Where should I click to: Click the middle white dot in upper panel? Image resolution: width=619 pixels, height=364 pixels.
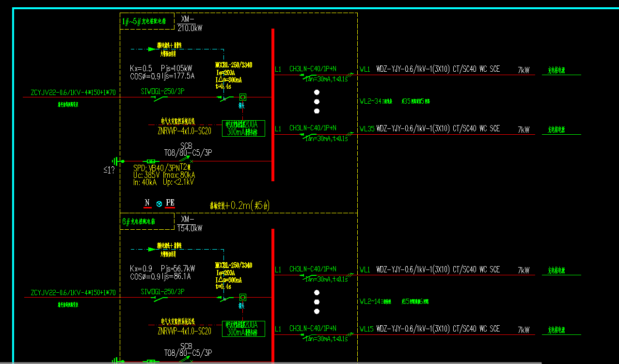pyautogui.click(x=317, y=102)
